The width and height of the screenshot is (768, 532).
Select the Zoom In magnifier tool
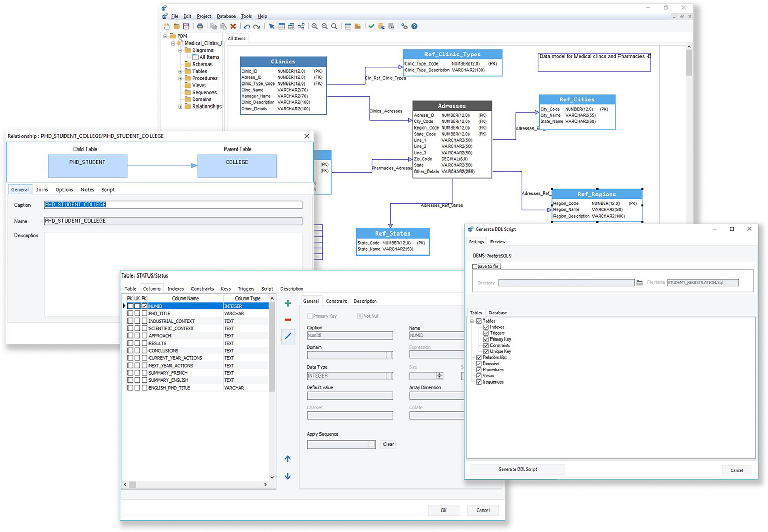314,26
